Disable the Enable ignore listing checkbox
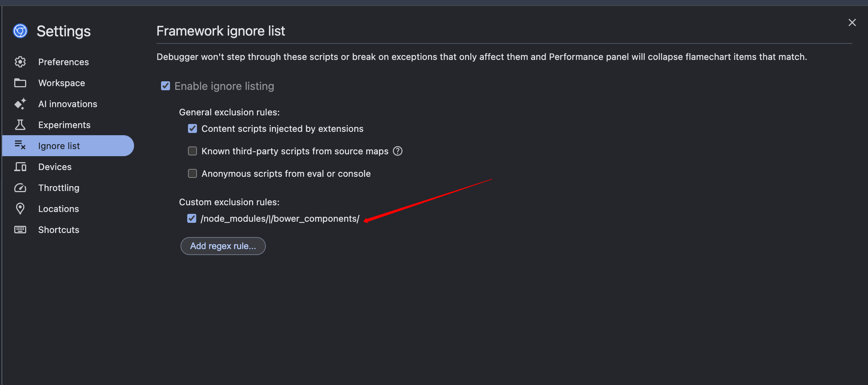The image size is (868, 385). [x=166, y=86]
